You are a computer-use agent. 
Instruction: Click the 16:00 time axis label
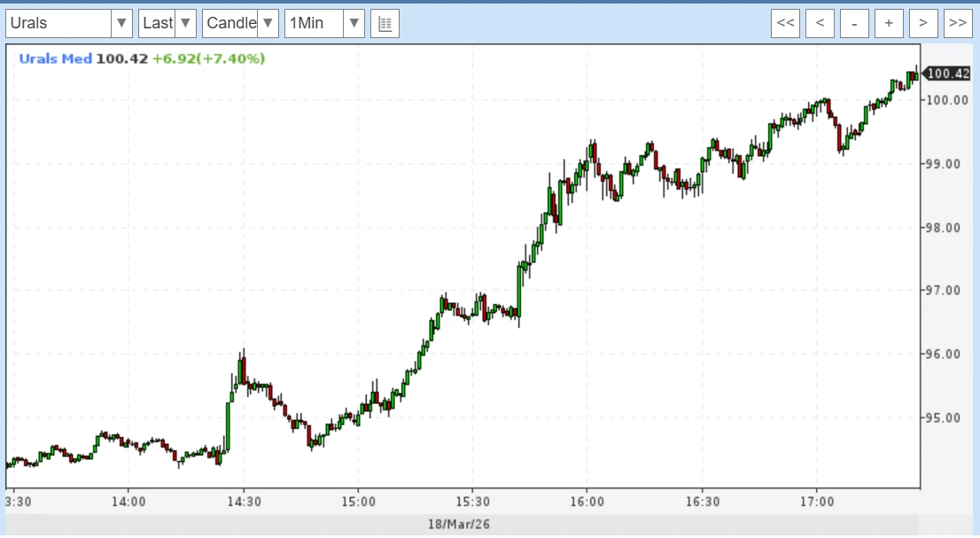pos(587,502)
